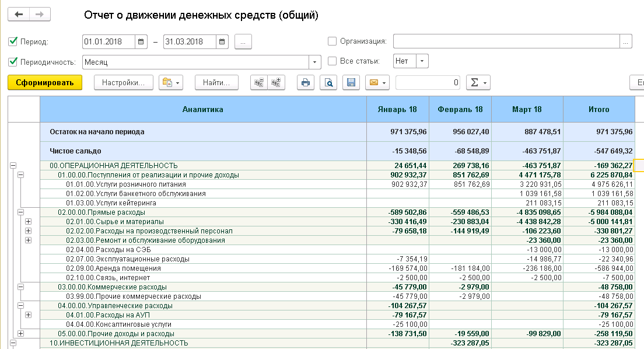Uncheck the Период checkbox
Viewport: 644px width, 349px height.
[x=13, y=41]
